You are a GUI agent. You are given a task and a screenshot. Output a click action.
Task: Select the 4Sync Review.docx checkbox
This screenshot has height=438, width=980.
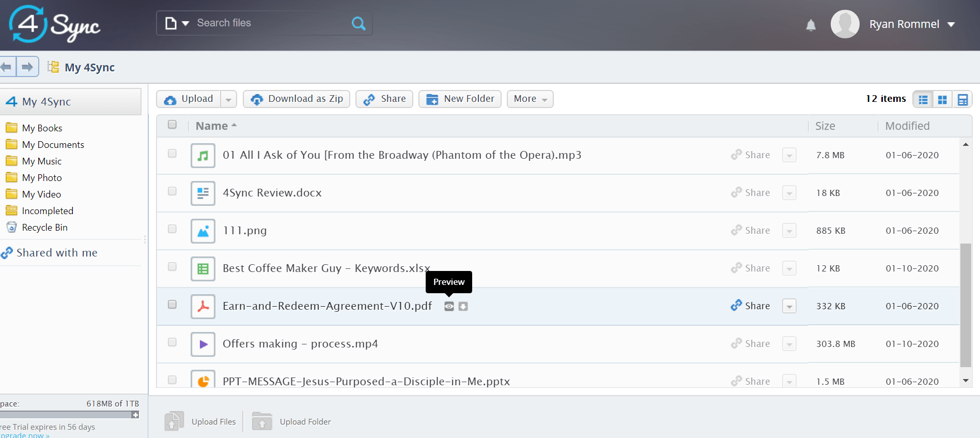pos(172,191)
